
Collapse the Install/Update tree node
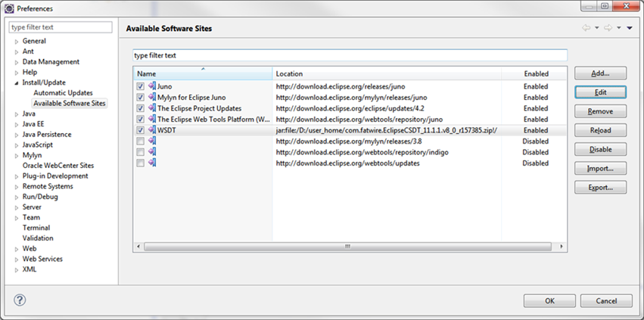click(17, 83)
